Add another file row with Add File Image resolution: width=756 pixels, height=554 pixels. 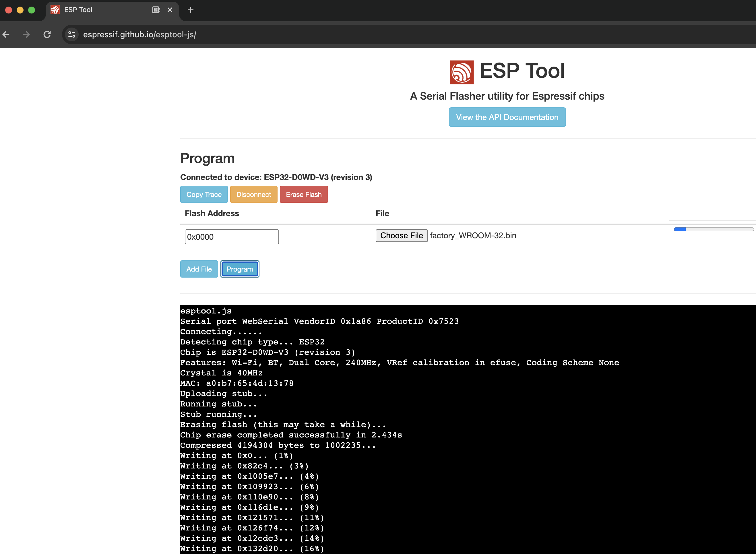click(199, 269)
